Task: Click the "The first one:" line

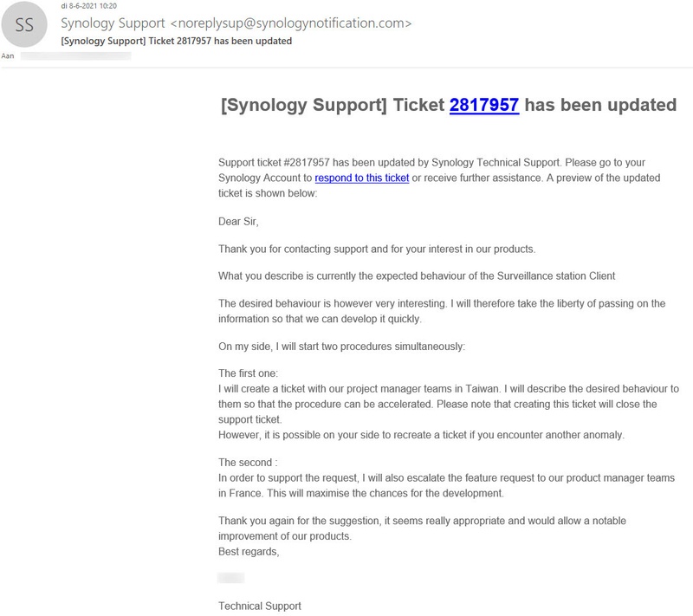Action: click(248, 373)
